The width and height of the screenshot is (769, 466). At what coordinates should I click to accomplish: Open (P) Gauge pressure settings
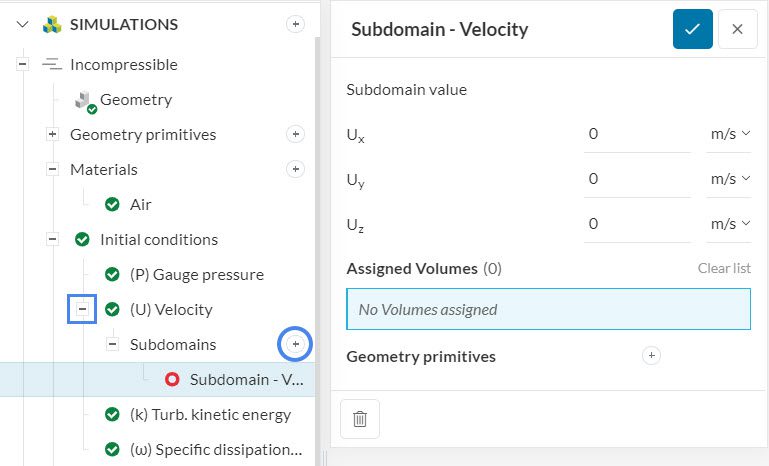click(196, 274)
